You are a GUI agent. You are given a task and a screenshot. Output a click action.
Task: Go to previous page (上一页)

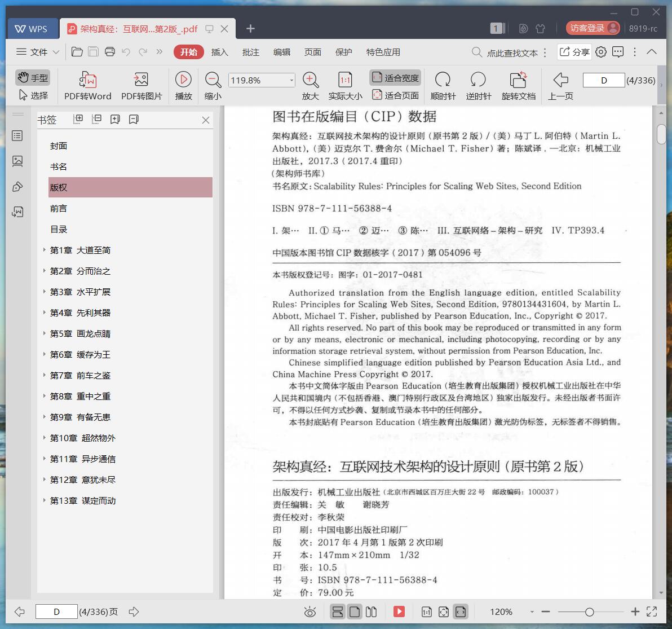[560, 86]
